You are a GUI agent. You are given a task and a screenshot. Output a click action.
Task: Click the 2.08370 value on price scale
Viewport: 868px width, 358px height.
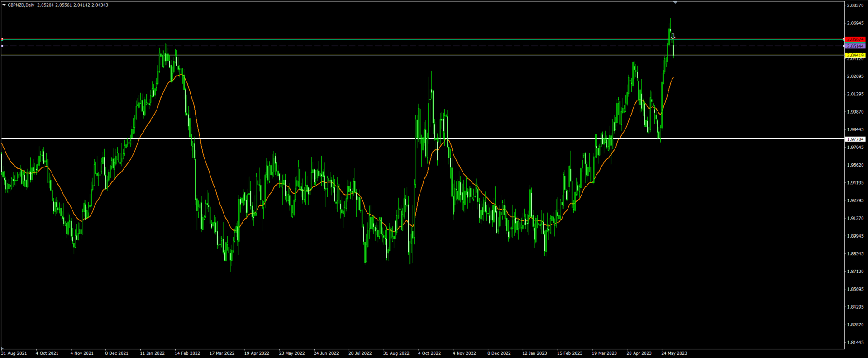pyautogui.click(x=855, y=5)
